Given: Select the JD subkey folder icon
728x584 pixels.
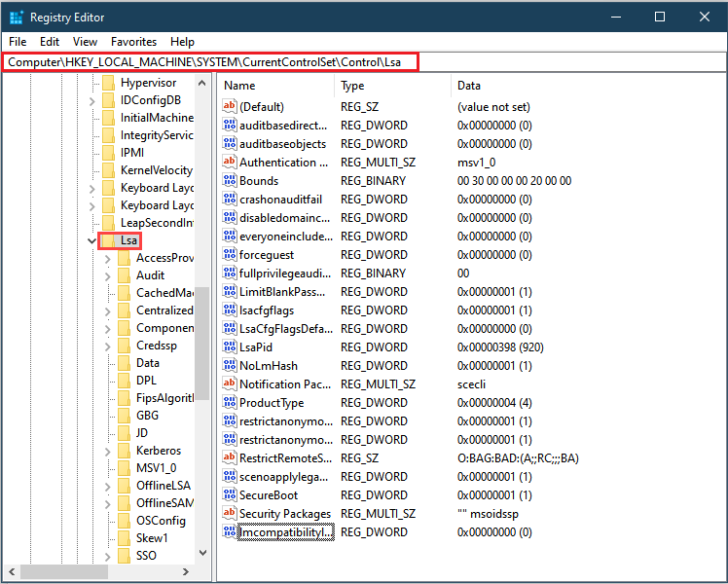Looking at the screenshot, I should click(124, 433).
